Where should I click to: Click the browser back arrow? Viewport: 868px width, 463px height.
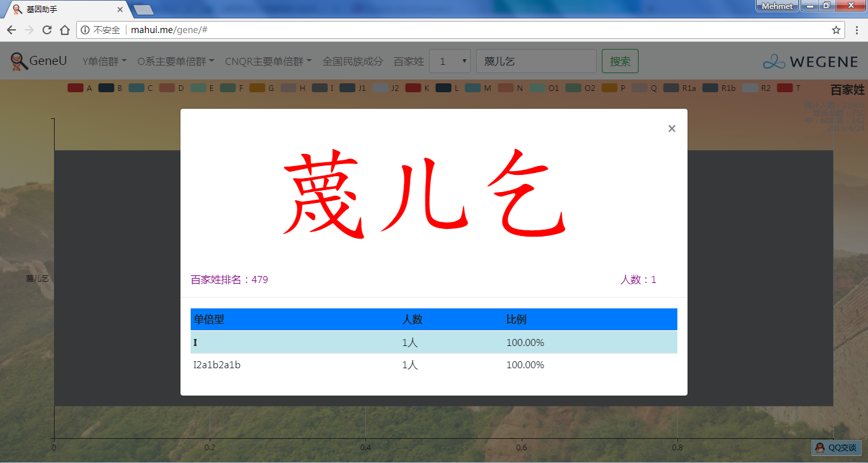(11, 30)
